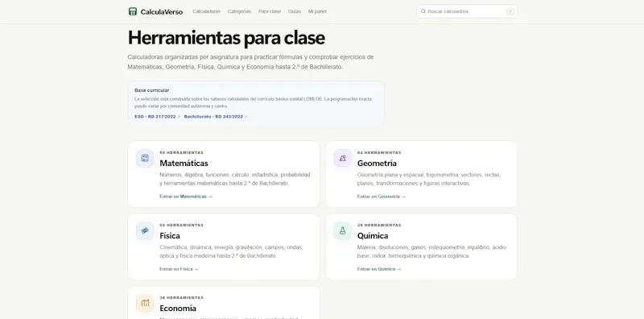Go to the Para clase nav item

270,11
